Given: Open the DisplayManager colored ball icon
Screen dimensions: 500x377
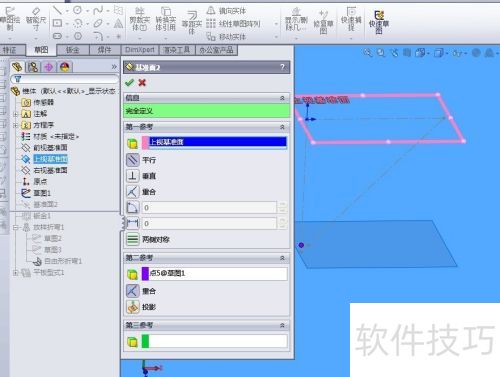Looking at the screenshot, I should pos(65,67).
